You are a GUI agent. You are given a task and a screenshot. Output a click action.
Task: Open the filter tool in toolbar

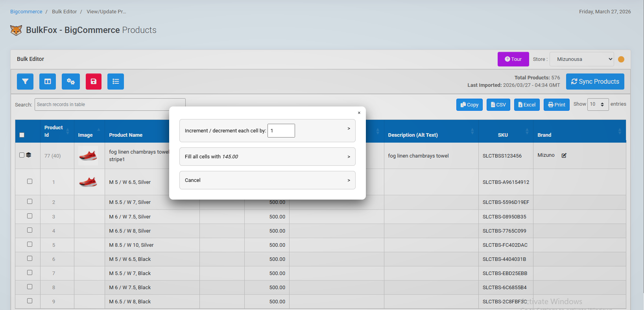point(25,81)
